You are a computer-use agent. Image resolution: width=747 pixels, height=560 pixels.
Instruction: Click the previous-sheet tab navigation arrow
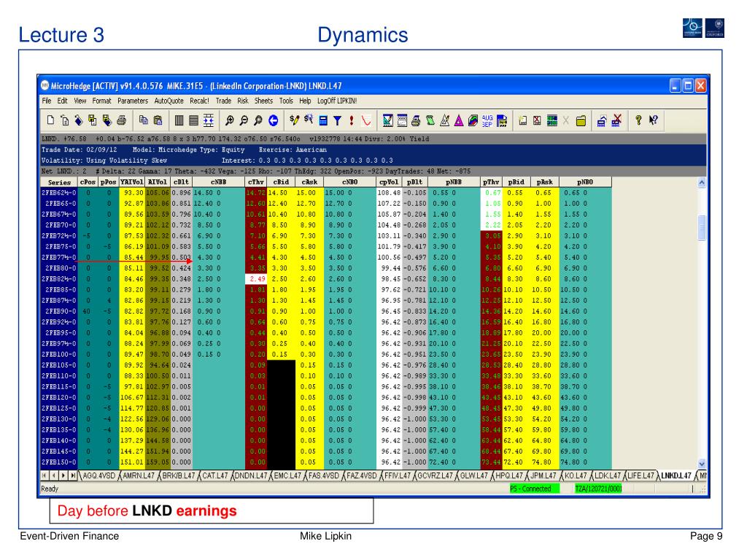[x=54, y=475]
